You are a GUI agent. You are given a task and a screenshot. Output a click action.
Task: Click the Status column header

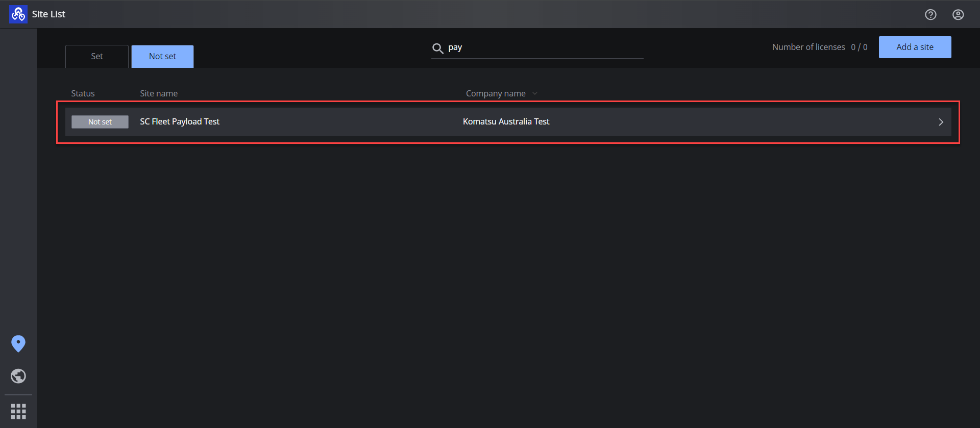[x=83, y=93]
